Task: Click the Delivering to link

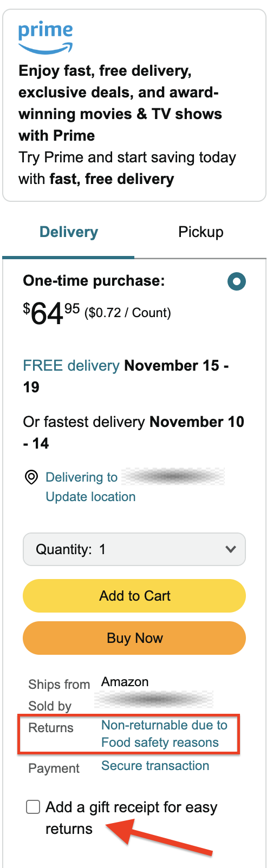Action: point(82,477)
